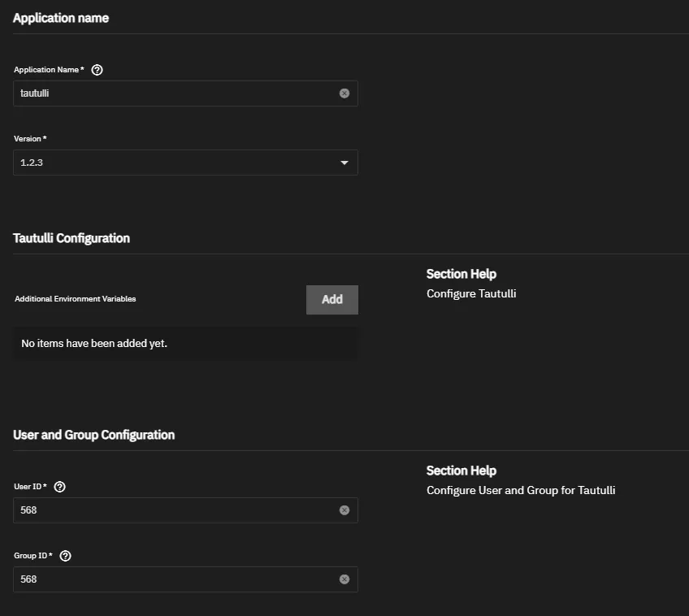689x616 pixels.
Task: Clear the Group ID field value
Action: (344, 579)
